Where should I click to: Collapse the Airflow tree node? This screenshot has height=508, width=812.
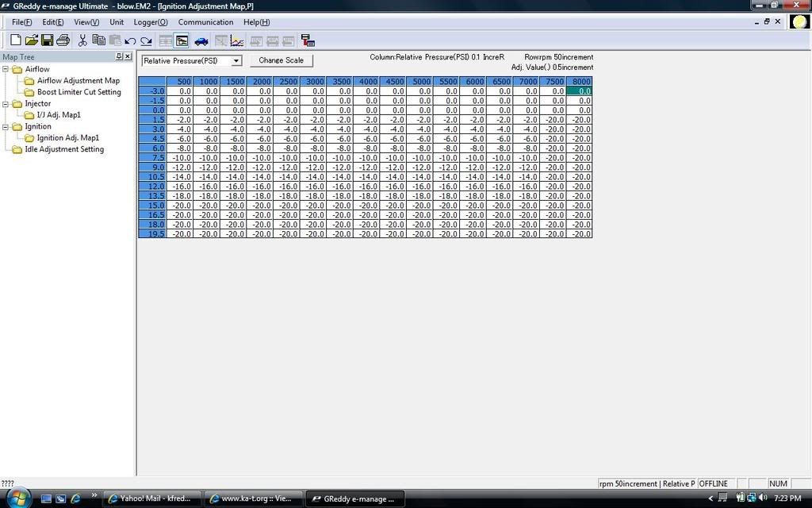pyautogui.click(x=6, y=69)
